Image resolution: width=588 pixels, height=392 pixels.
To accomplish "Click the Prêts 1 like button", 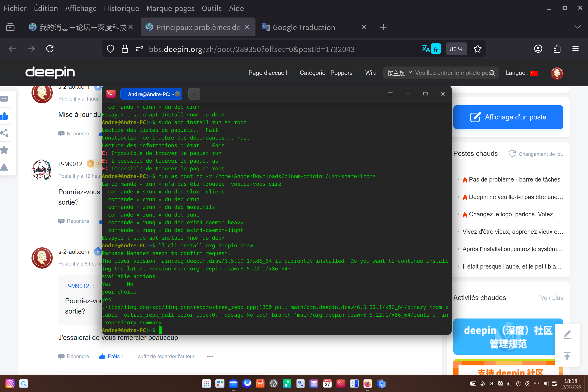I will point(112,356).
